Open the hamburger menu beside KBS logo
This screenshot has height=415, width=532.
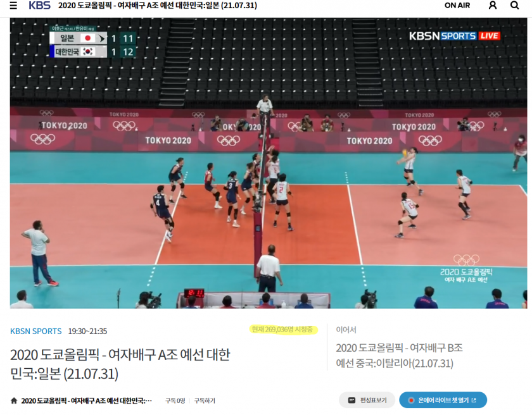point(13,6)
